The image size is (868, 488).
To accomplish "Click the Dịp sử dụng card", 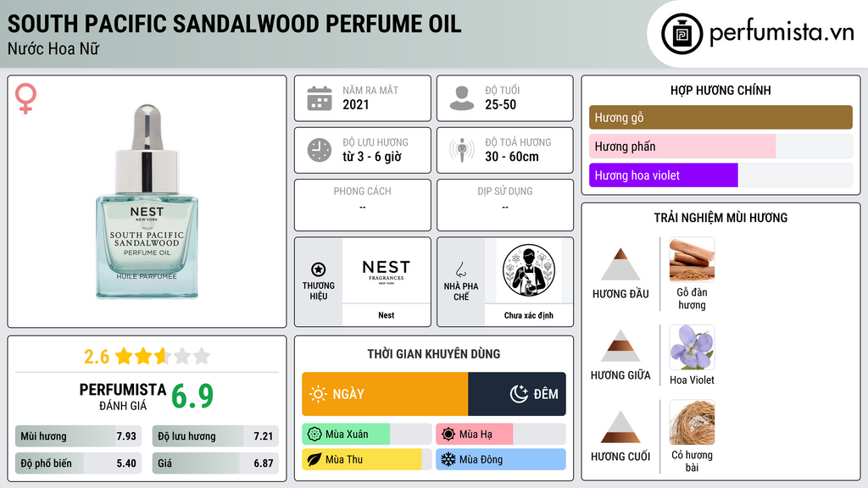I will point(505,205).
